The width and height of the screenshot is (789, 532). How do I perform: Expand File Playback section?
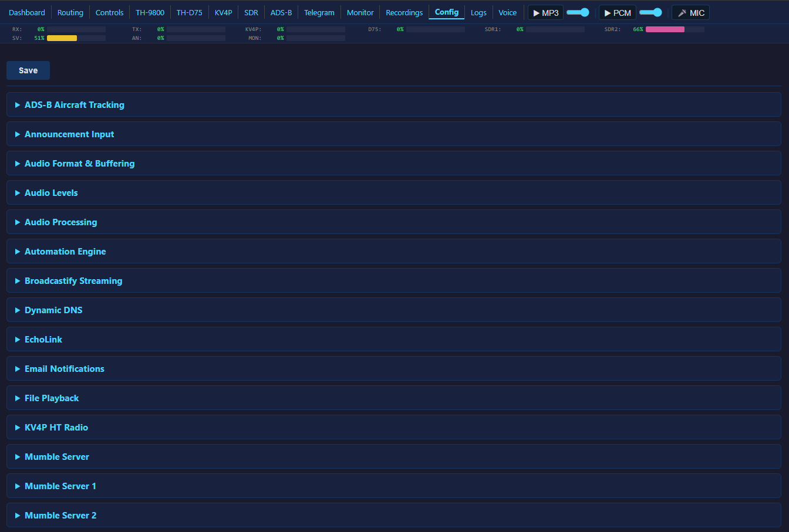[394, 398]
